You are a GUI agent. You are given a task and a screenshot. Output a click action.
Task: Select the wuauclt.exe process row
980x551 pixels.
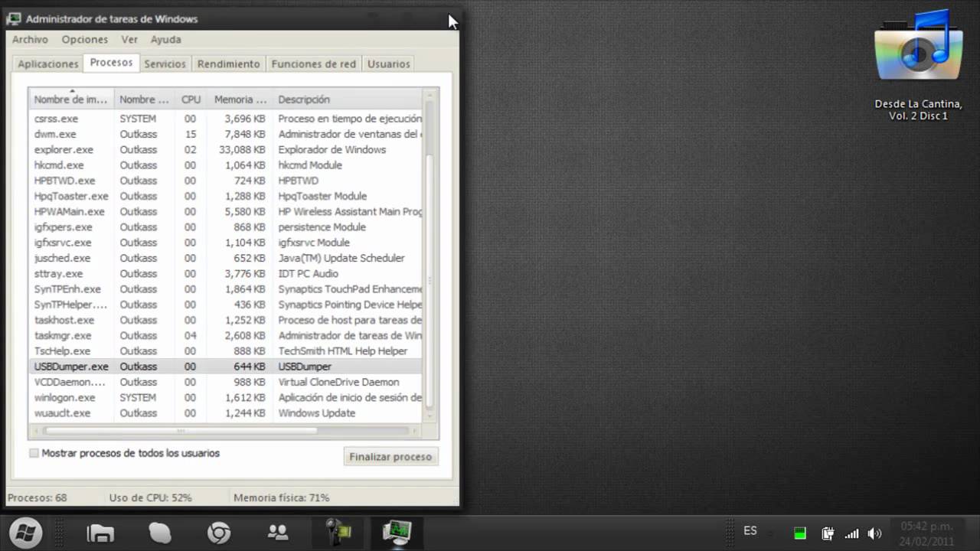(226, 412)
